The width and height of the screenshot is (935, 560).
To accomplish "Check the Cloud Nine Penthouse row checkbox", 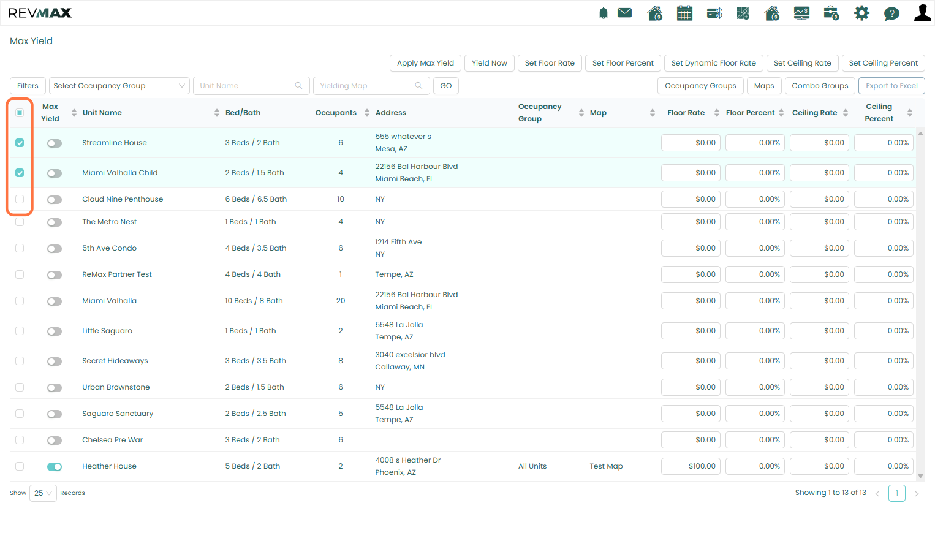I will (20, 199).
